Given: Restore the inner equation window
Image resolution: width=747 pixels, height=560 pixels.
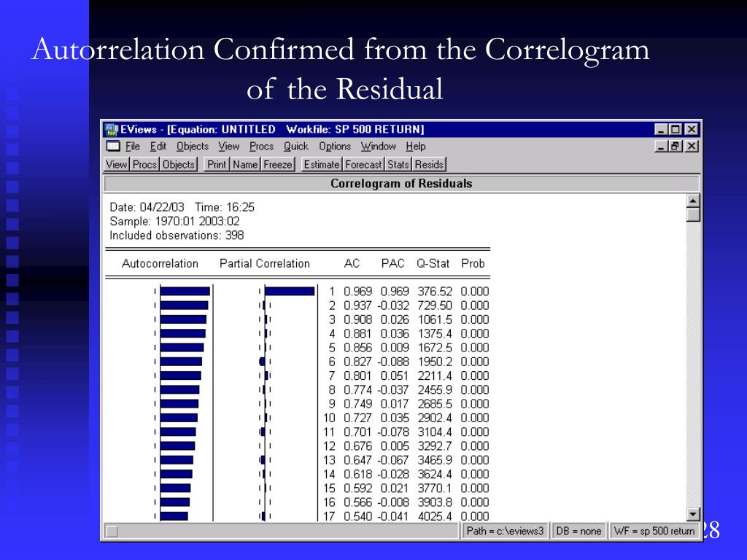Looking at the screenshot, I should coord(676,146).
